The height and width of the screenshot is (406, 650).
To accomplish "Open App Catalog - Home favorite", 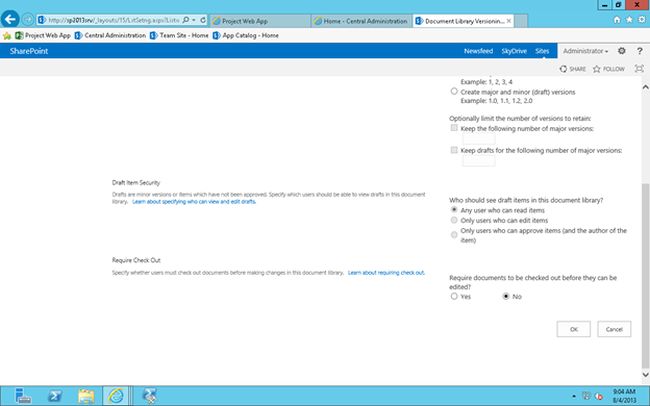I will (245, 36).
